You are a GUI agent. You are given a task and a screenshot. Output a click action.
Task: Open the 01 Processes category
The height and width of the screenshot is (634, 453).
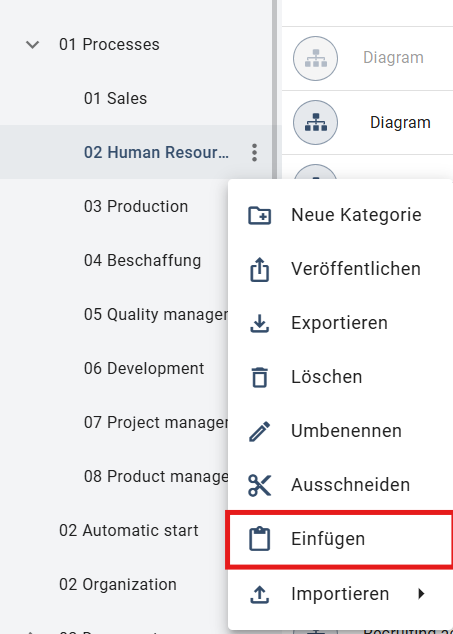[109, 44]
